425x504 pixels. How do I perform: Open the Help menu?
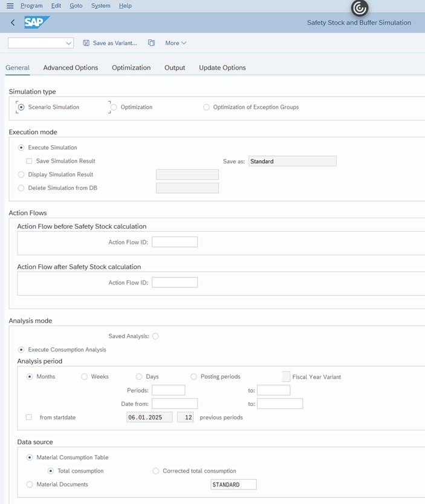(125, 6)
